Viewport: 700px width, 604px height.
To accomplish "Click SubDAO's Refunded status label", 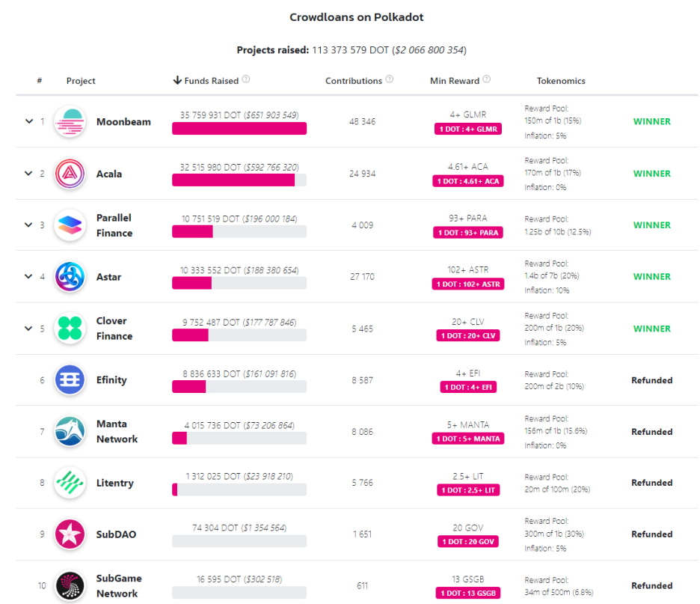I will [x=652, y=534].
